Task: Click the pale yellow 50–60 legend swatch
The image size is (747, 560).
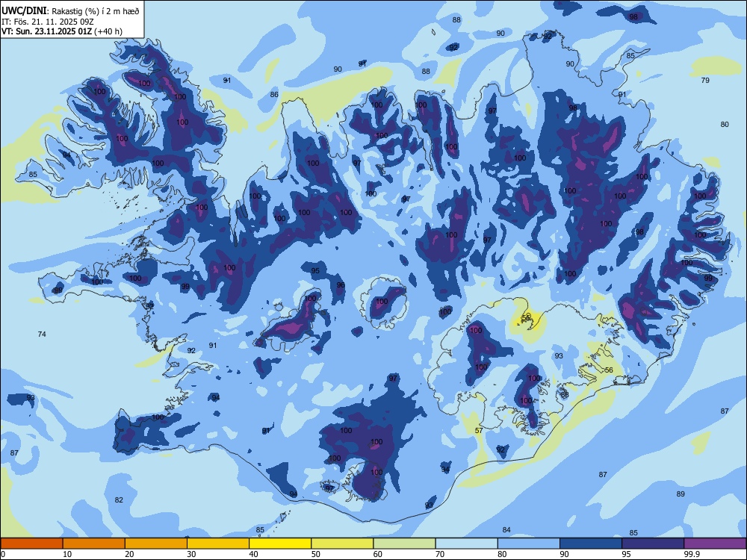Action: (x=343, y=544)
